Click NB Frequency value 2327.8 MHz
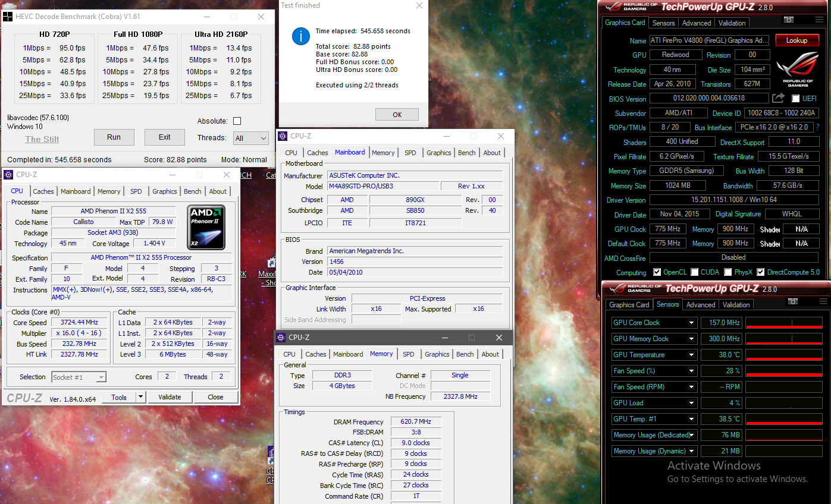 pyautogui.click(x=460, y=396)
